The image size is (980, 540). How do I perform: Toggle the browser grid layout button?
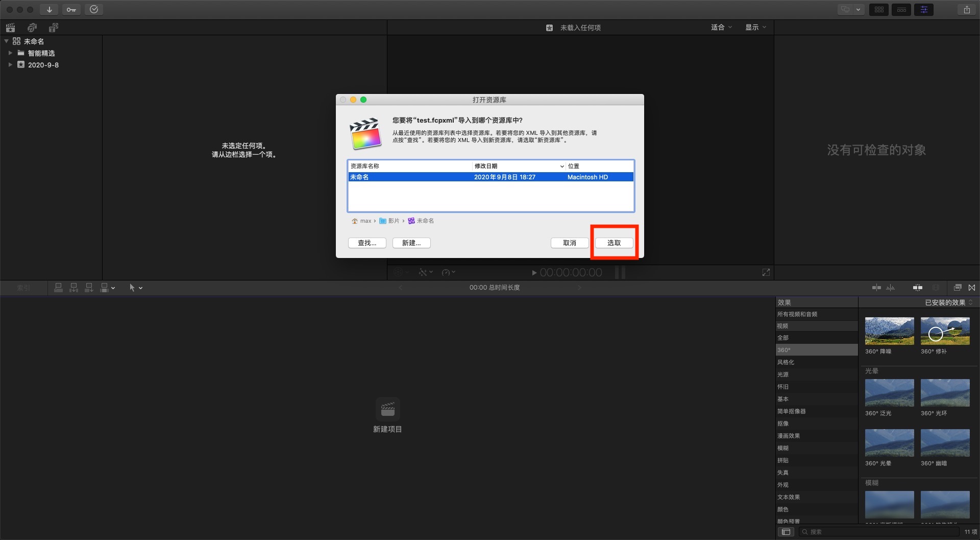pyautogui.click(x=879, y=9)
